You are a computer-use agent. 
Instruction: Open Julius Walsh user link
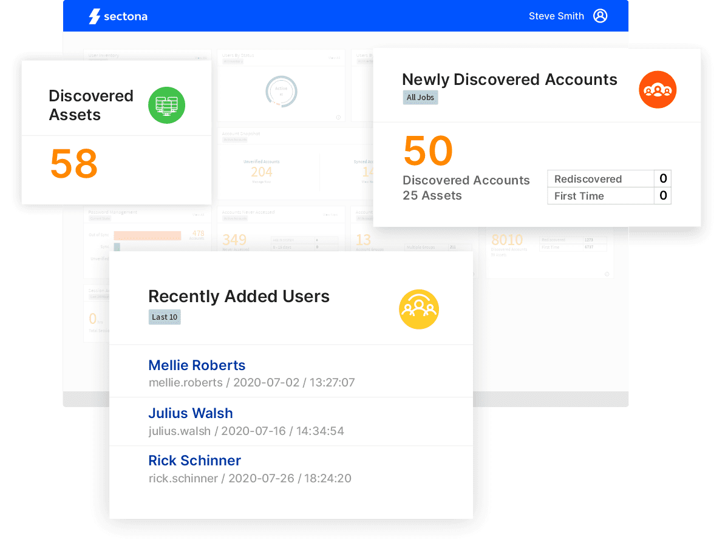coord(191,413)
